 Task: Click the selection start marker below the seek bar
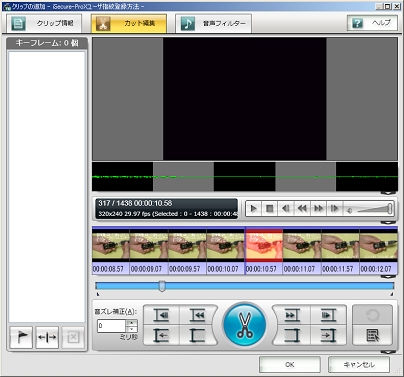pos(97,294)
